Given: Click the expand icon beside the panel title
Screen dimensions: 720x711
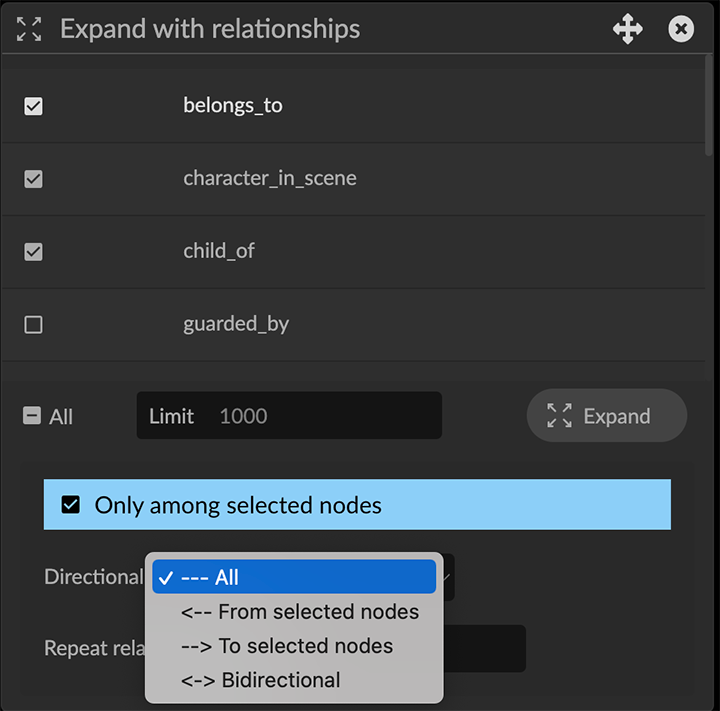Looking at the screenshot, I should click(29, 29).
